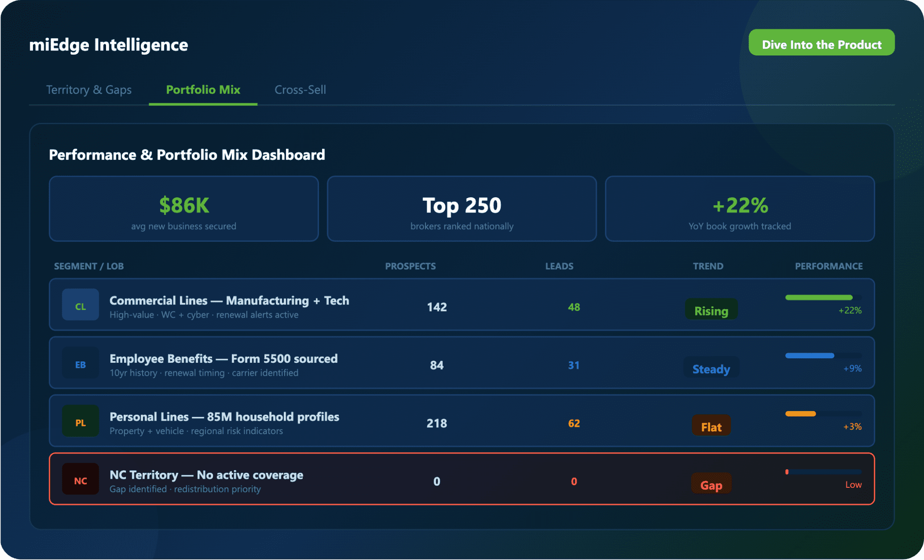Image resolution: width=924 pixels, height=560 pixels.
Task: Click the Rising trend badge
Action: 711,310
